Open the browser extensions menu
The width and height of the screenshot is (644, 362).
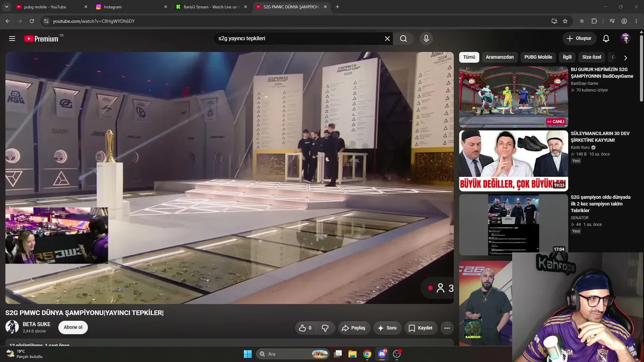pos(594,21)
